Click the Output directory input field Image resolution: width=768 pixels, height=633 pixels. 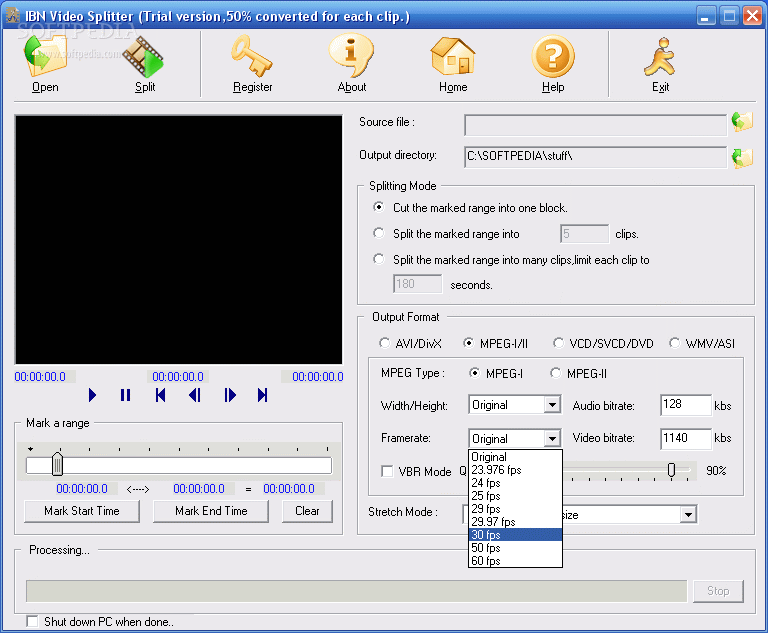click(x=596, y=157)
